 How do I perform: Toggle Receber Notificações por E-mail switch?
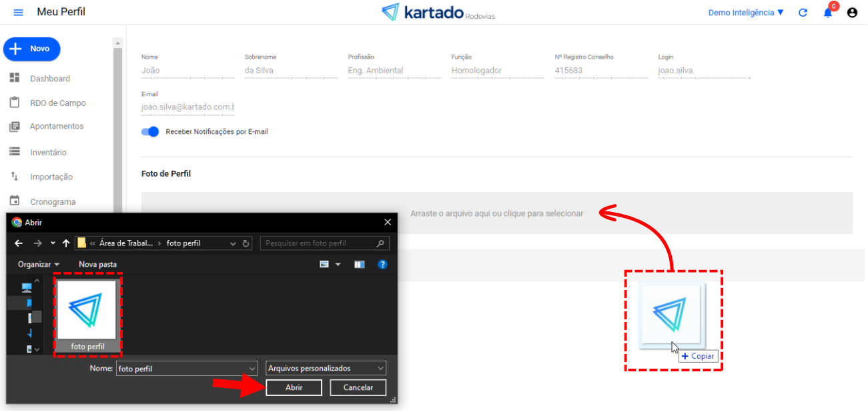[x=151, y=132]
